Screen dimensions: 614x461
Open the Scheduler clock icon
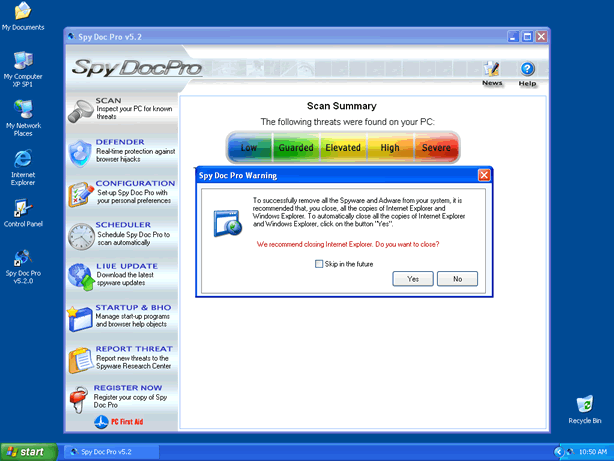pyautogui.click(x=80, y=236)
